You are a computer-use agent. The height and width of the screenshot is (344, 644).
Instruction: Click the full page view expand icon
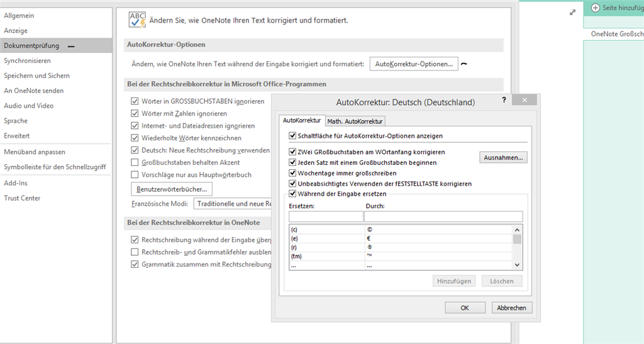coord(572,13)
